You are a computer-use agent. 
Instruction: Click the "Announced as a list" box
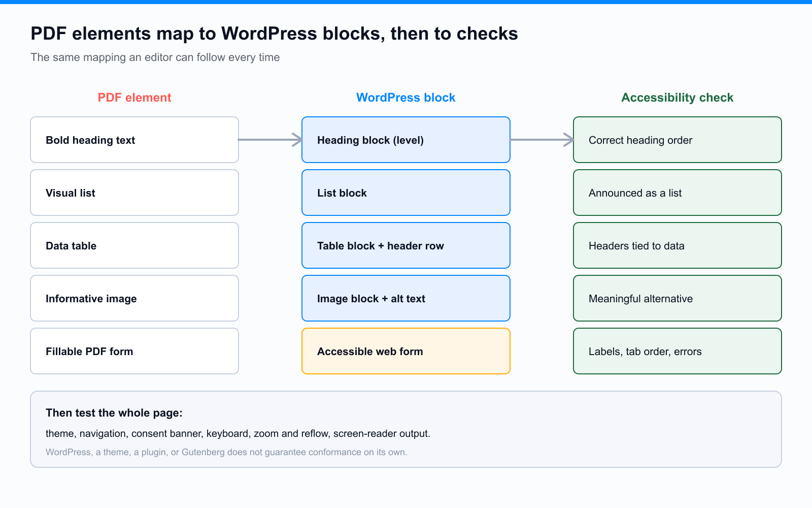point(678,193)
